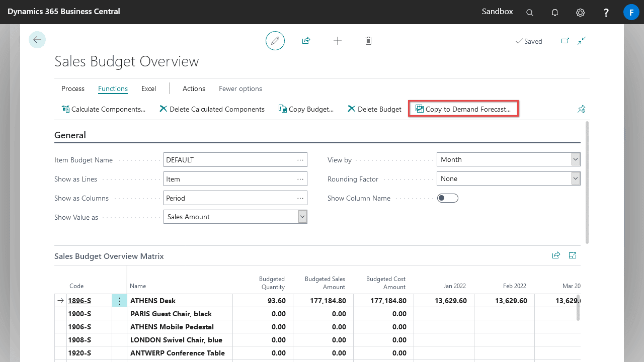Click code 1900-S cell

click(89, 314)
